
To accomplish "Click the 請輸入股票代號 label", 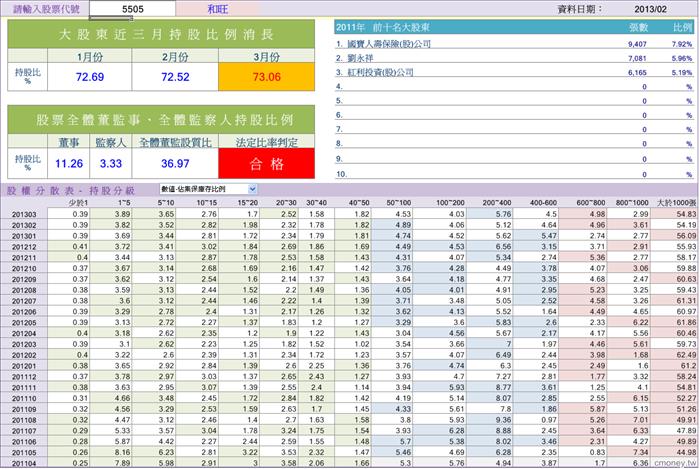I will pyautogui.click(x=46, y=9).
